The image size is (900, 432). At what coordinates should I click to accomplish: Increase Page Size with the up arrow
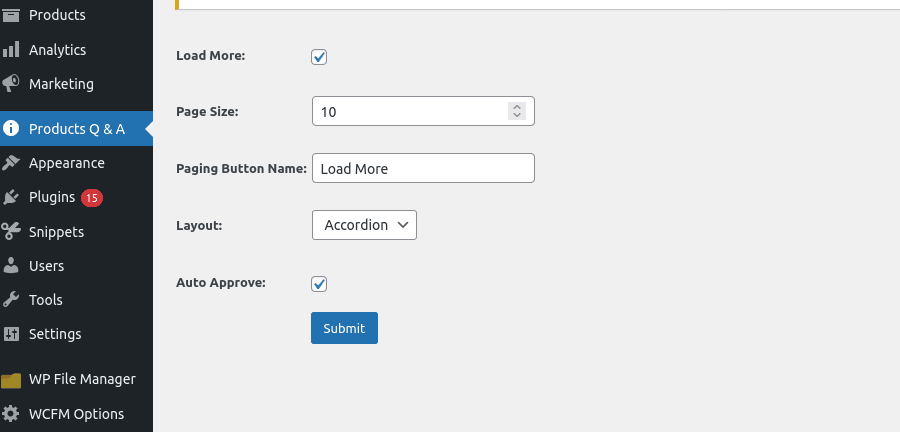pyautogui.click(x=517, y=107)
